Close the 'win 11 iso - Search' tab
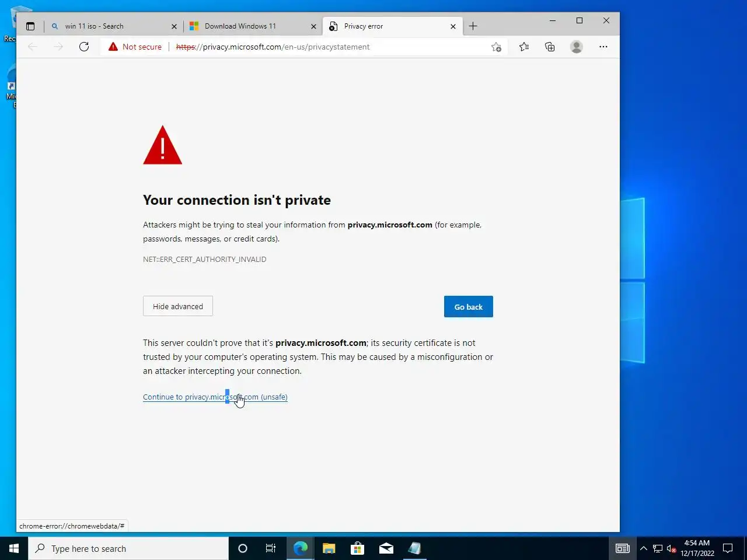747x560 pixels. click(174, 26)
